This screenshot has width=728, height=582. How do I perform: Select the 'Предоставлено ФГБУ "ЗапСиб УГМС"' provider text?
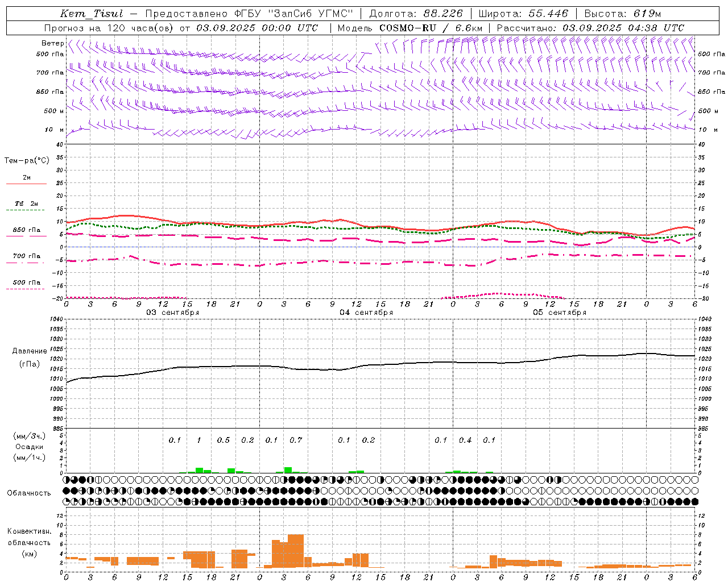pyautogui.click(x=250, y=14)
